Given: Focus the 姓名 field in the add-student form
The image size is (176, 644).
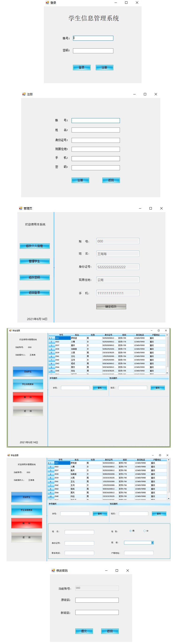Looking at the screenshot, I should tap(79, 532).
